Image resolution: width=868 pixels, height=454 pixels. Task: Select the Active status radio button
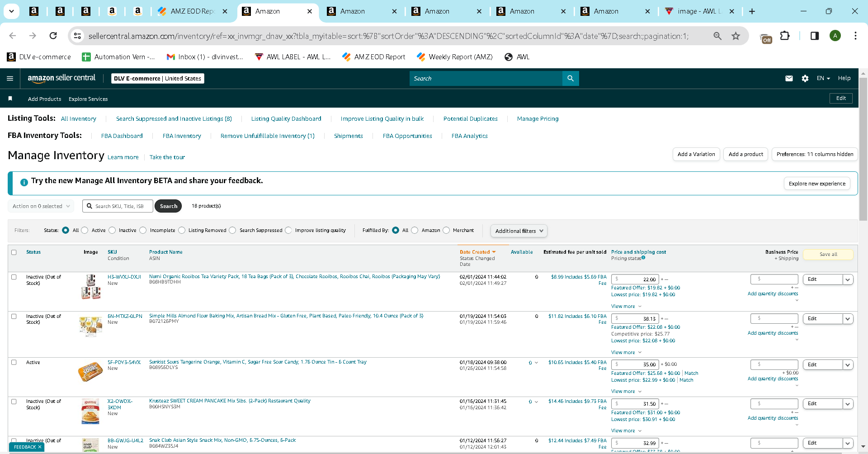[85, 230]
